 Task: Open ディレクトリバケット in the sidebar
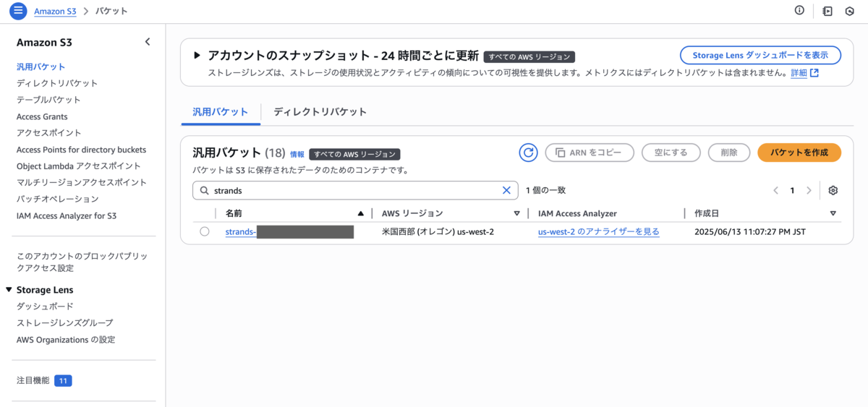(57, 83)
